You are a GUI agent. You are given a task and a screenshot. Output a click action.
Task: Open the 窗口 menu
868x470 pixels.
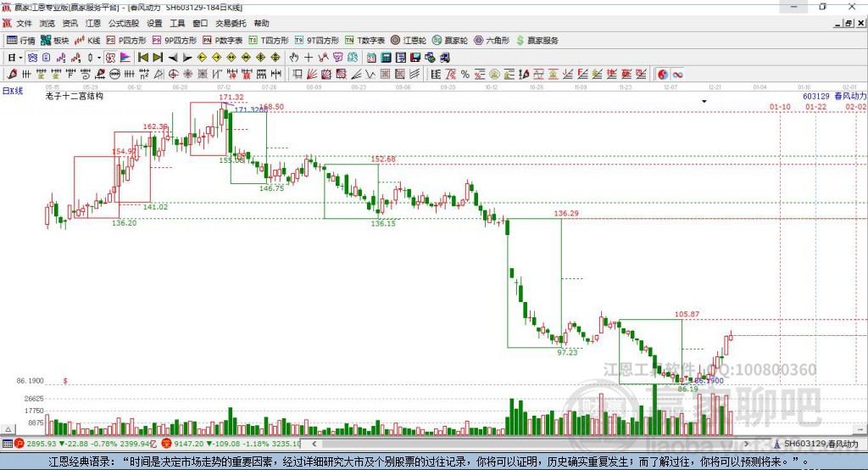point(200,23)
